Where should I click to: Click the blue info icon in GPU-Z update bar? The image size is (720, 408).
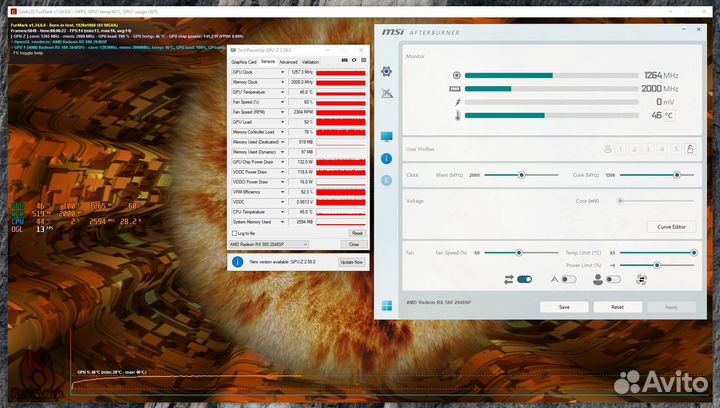click(x=237, y=262)
